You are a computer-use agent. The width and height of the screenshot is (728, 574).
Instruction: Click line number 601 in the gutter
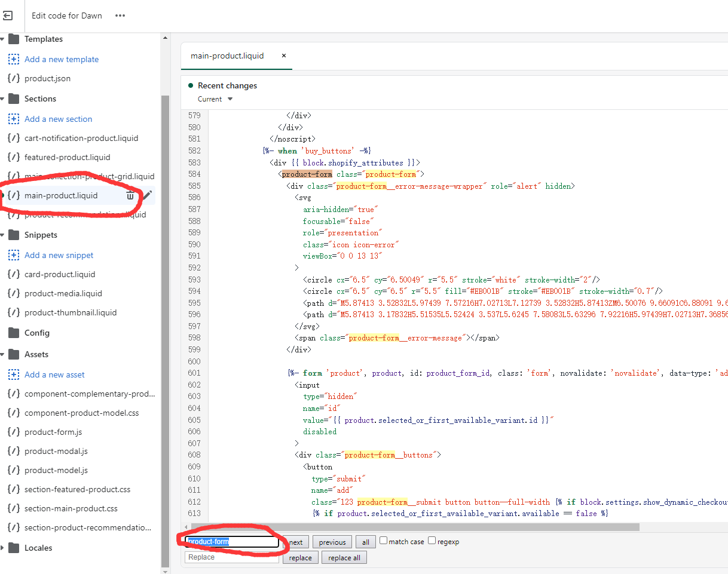coord(194,373)
